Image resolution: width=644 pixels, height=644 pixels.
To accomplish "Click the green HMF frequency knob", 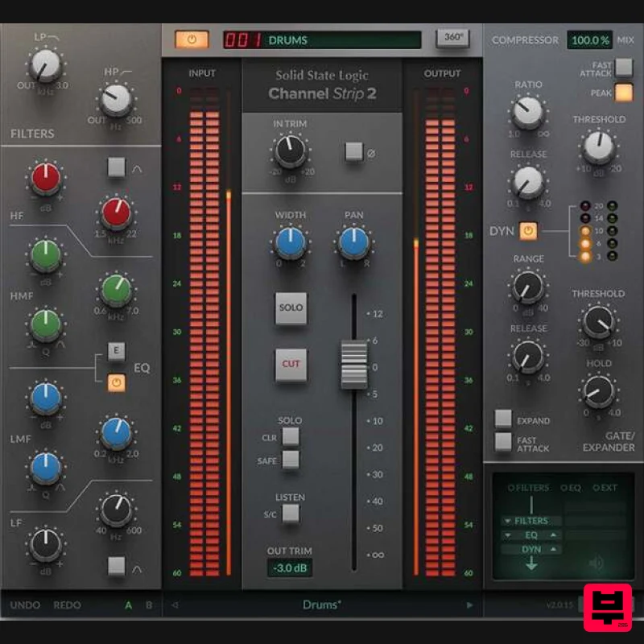I will pos(116,290).
